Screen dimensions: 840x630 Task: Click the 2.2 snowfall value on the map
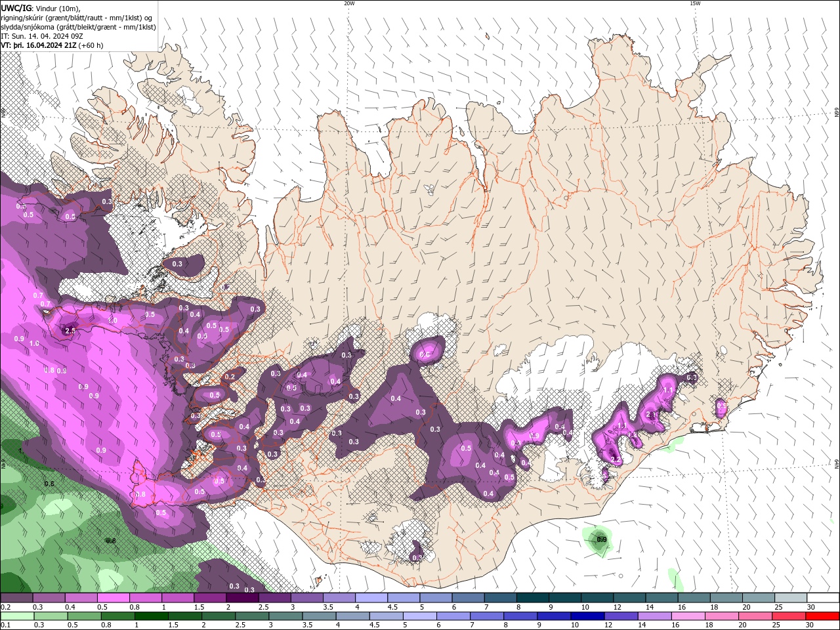pyautogui.click(x=616, y=459)
